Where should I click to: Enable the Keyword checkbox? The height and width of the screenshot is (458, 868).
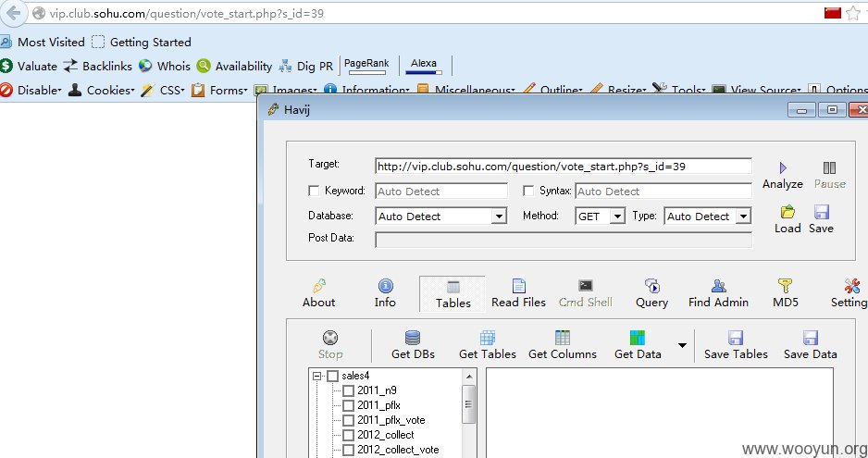(x=314, y=191)
